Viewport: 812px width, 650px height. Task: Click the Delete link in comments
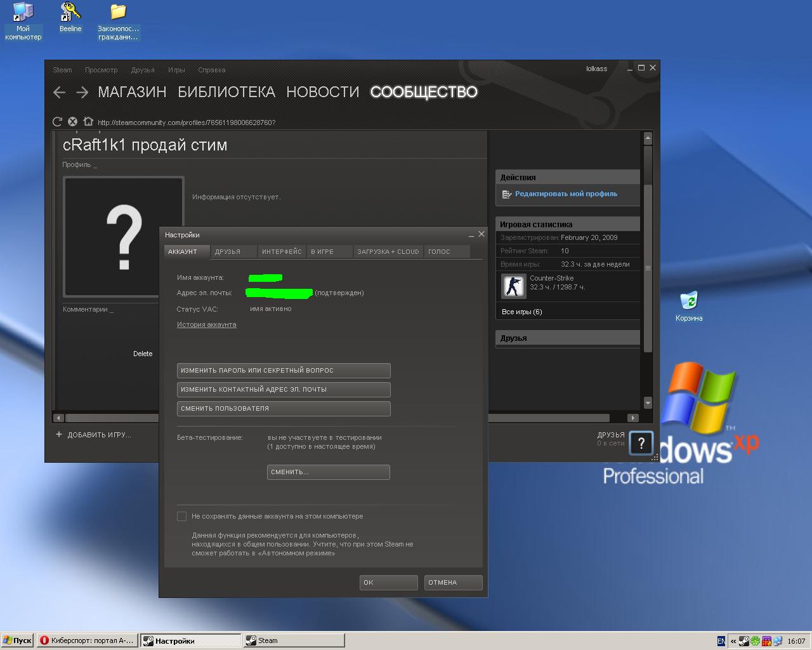point(143,354)
